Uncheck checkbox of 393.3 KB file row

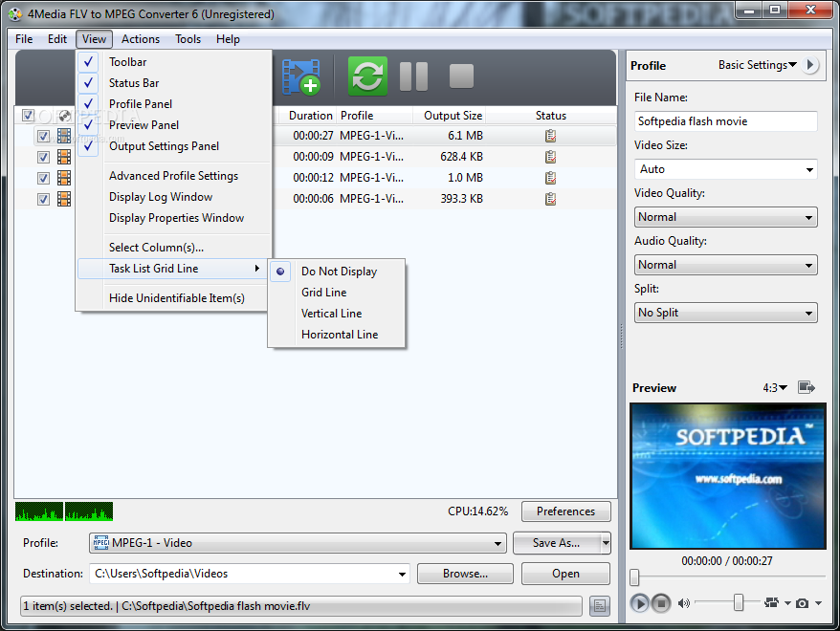coord(43,199)
